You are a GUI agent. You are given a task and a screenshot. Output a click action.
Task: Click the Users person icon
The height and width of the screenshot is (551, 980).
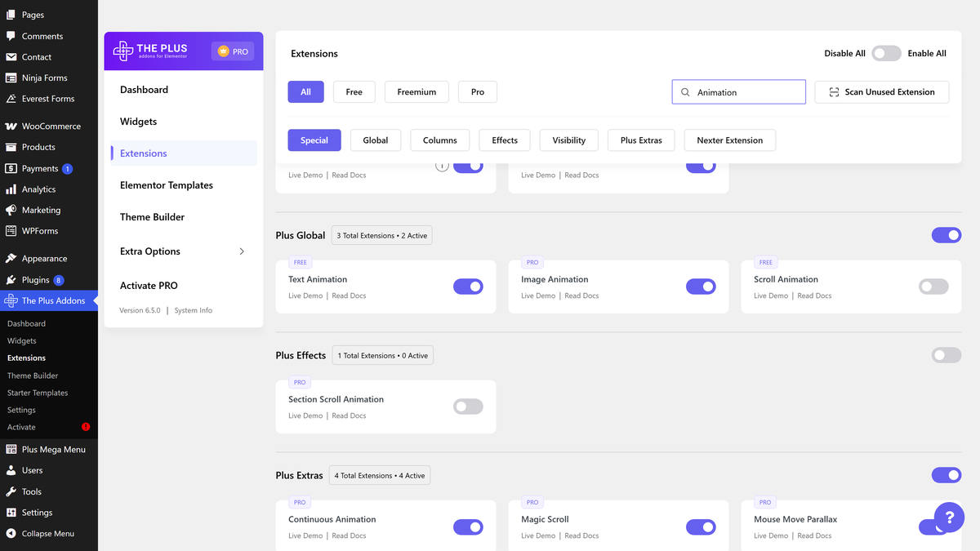point(11,470)
